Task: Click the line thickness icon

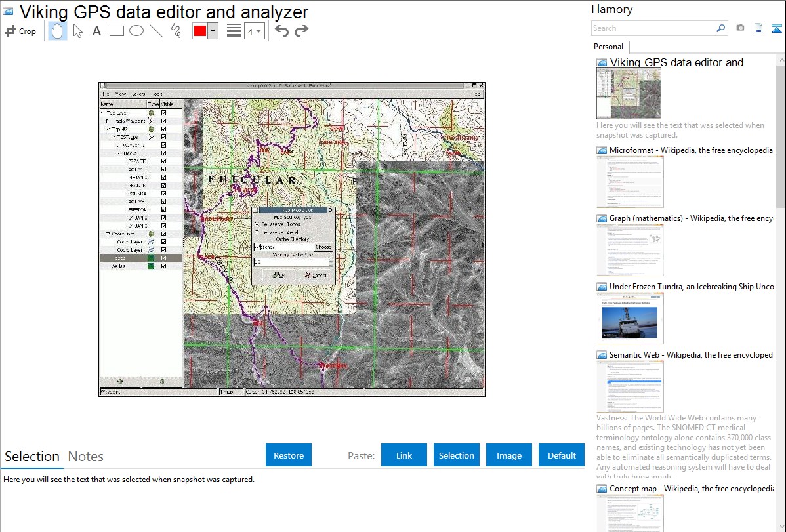Action: [x=234, y=31]
